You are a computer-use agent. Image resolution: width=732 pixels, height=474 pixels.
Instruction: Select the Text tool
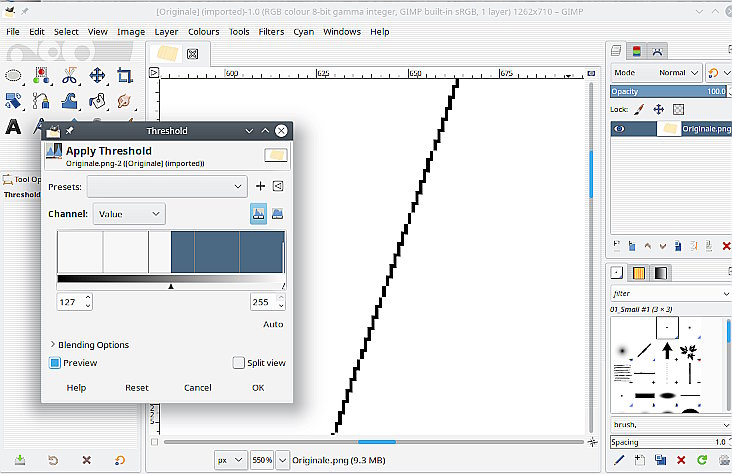tap(13, 127)
